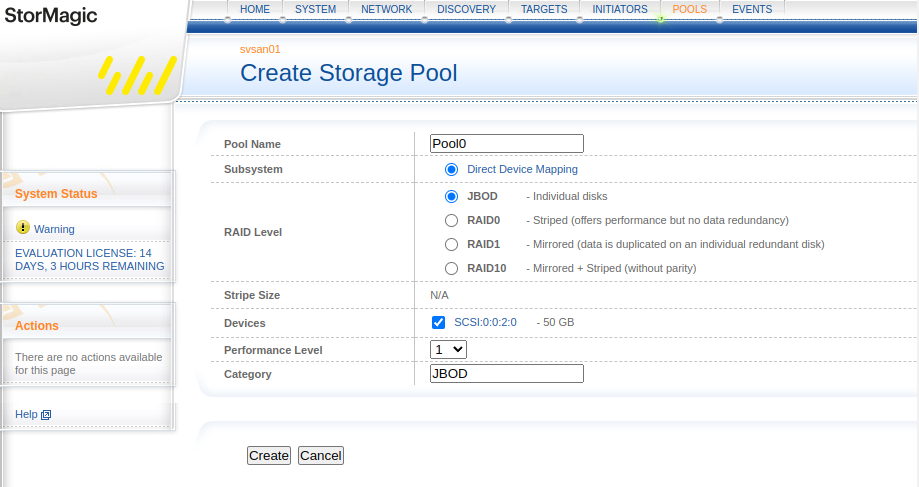Go to the NETWORK tab
919x487 pixels.
coord(386,9)
